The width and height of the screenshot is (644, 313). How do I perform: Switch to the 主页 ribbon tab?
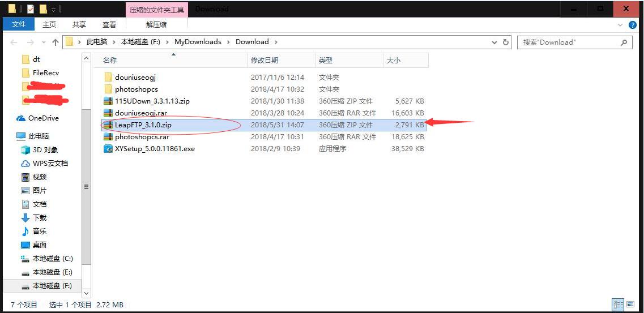click(49, 24)
